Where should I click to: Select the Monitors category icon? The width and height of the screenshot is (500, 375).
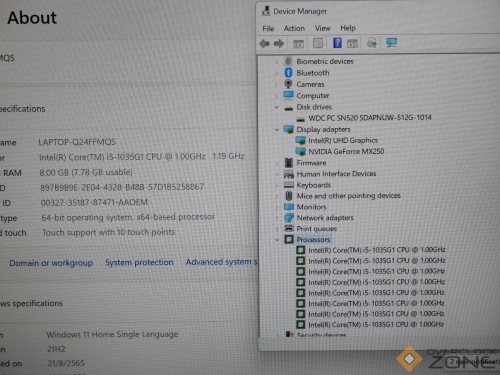[x=289, y=207]
